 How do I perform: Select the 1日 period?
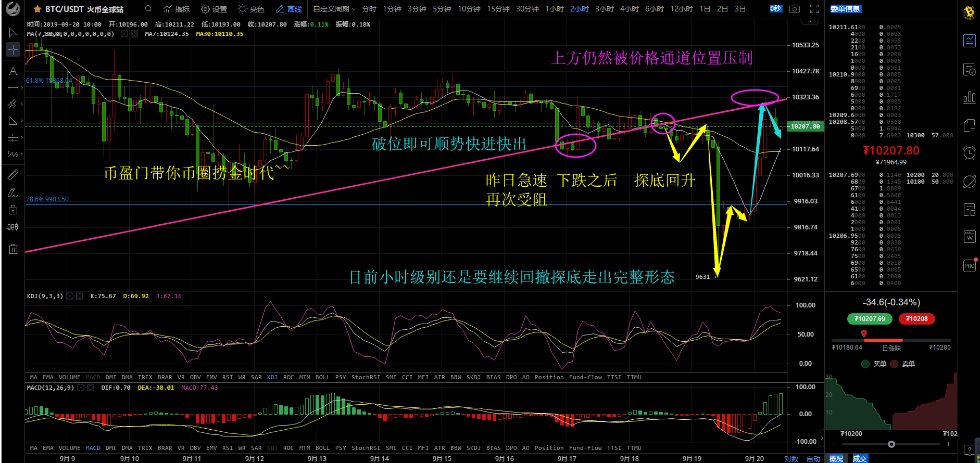pyautogui.click(x=705, y=9)
